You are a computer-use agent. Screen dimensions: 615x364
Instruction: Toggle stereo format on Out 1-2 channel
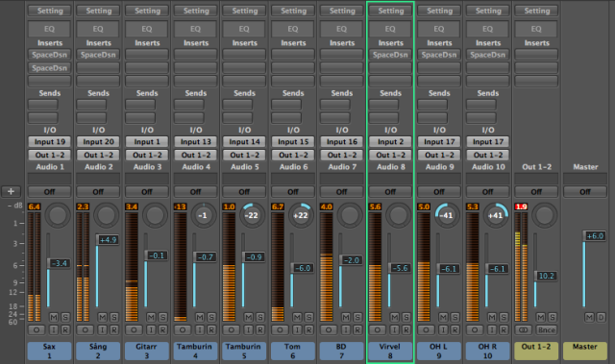[523, 330]
